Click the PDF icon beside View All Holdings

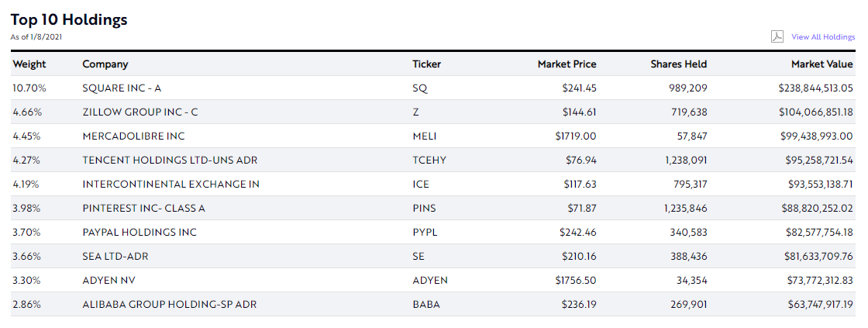(777, 36)
